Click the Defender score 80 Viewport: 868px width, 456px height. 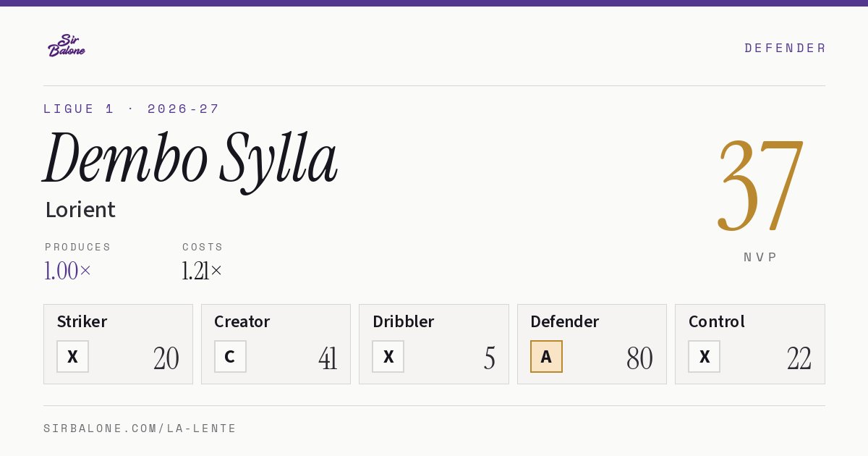pyautogui.click(x=640, y=358)
